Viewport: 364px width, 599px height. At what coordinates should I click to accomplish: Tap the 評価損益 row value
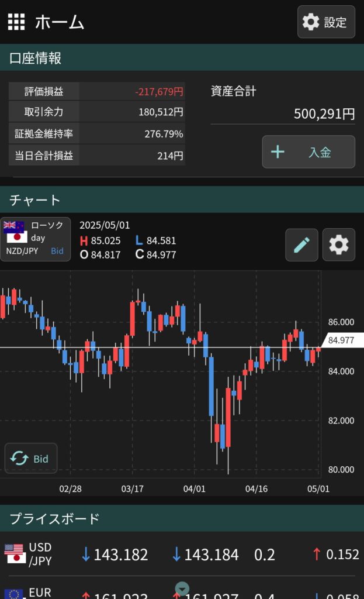pos(159,92)
